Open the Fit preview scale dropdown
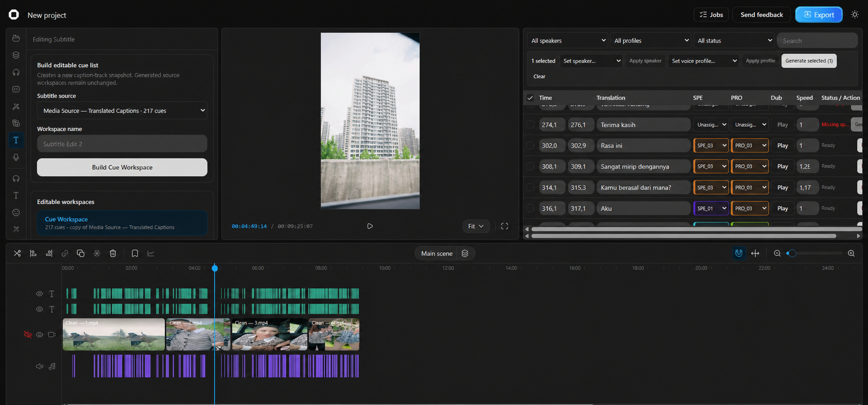Image resolution: width=868 pixels, height=405 pixels. point(476,226)
